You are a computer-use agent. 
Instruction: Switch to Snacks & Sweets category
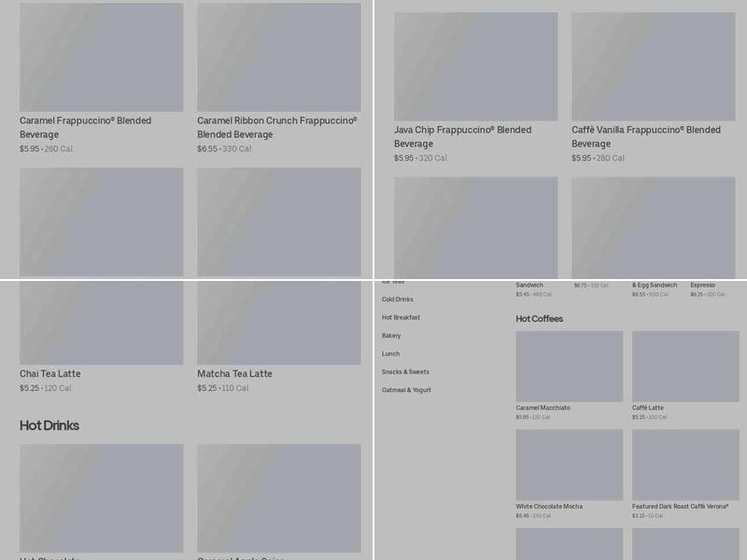pos(405,371)
